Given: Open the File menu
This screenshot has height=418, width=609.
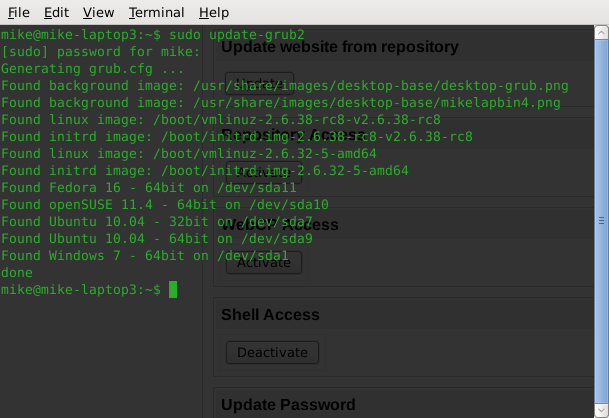Looking at the screenshot, I should pyautogui.click(x=19, y=12).
